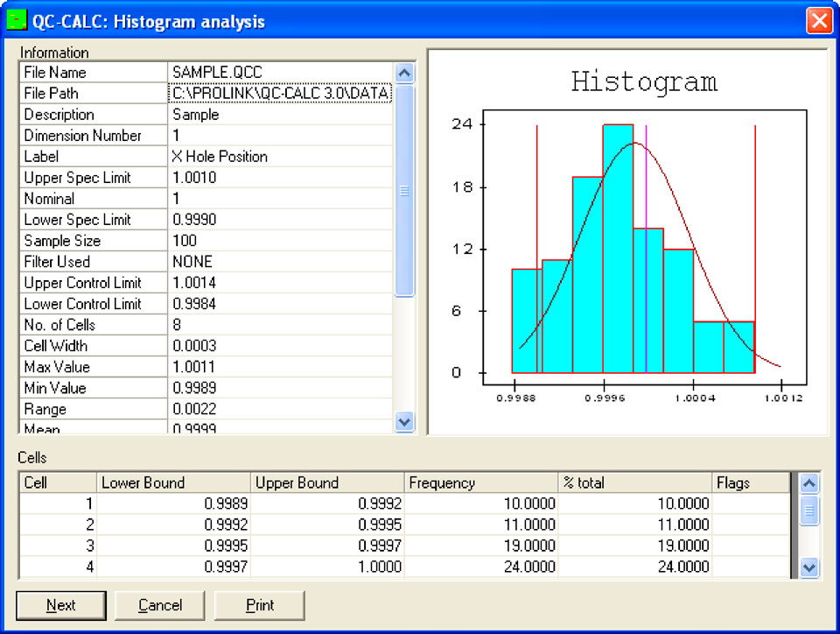This screenshot has width=840, height=634.
Task: Click the Flags column header
Action: click(752, 483)
